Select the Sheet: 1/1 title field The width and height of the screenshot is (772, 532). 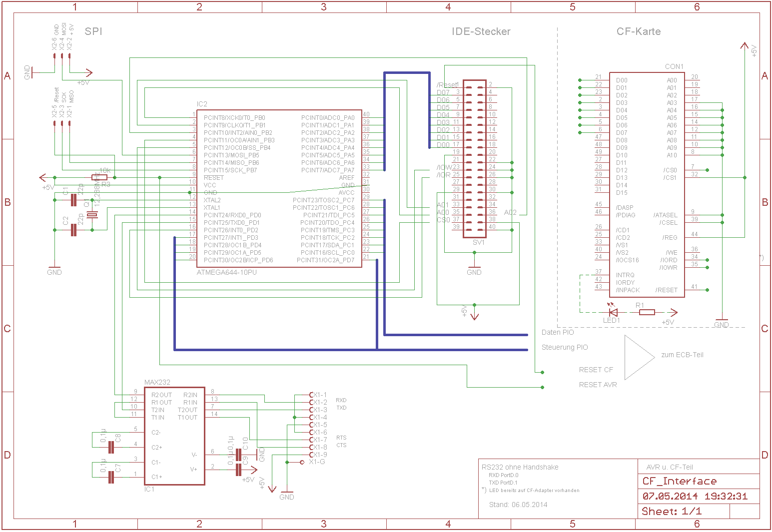click(x=684, y=511)
